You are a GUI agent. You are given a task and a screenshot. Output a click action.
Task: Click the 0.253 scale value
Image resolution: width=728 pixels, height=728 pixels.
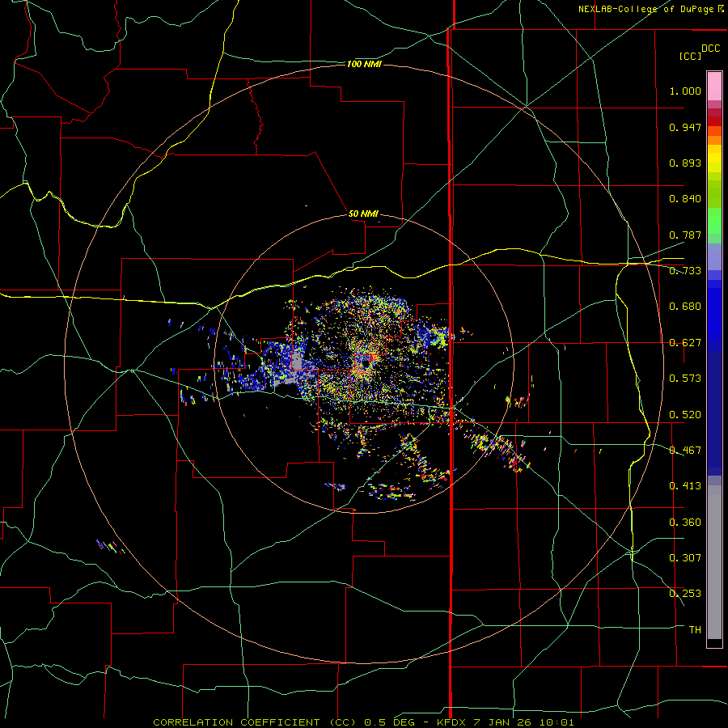click(685, 594)
